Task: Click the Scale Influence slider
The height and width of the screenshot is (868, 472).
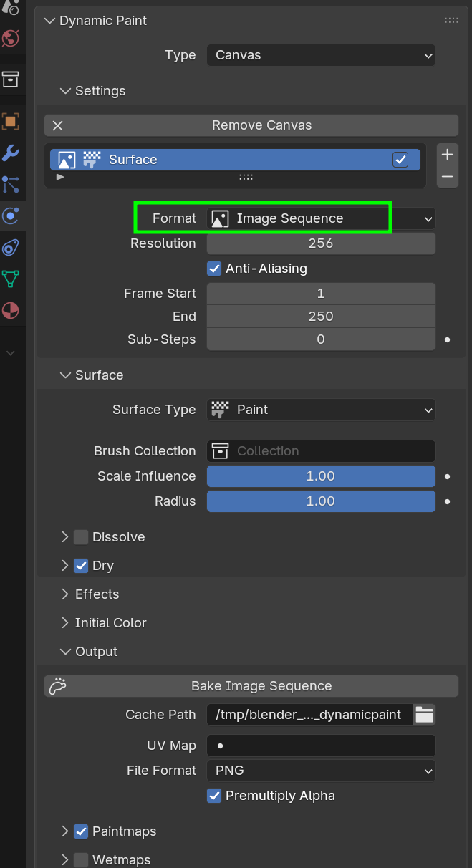Action: [321, 476]
